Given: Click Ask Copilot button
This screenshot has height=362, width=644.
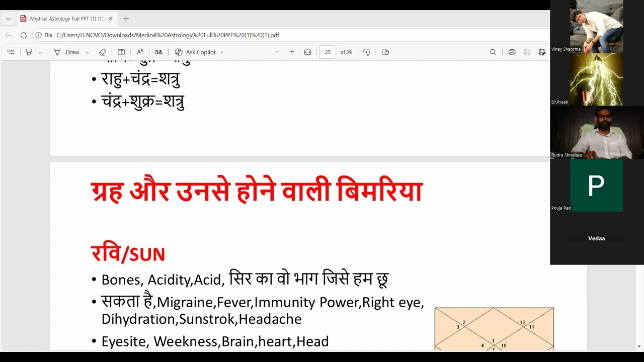Looking at the screenshot, I should (x=195, y=52).
